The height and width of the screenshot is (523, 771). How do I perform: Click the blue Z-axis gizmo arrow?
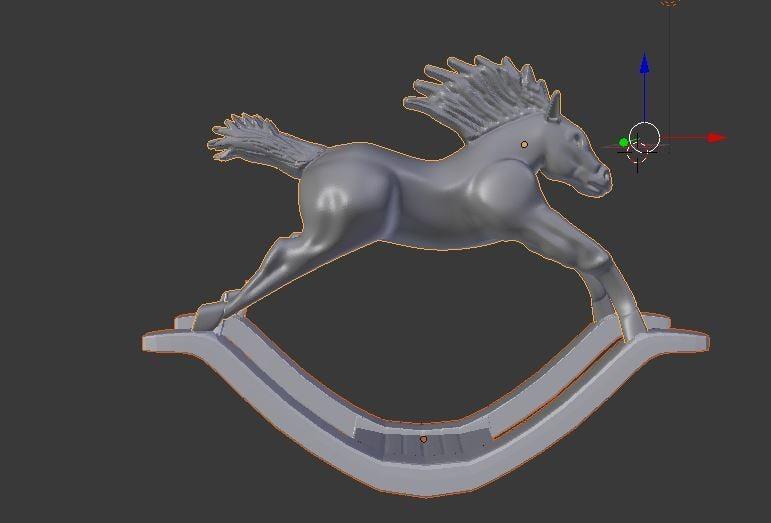[645, 63]
